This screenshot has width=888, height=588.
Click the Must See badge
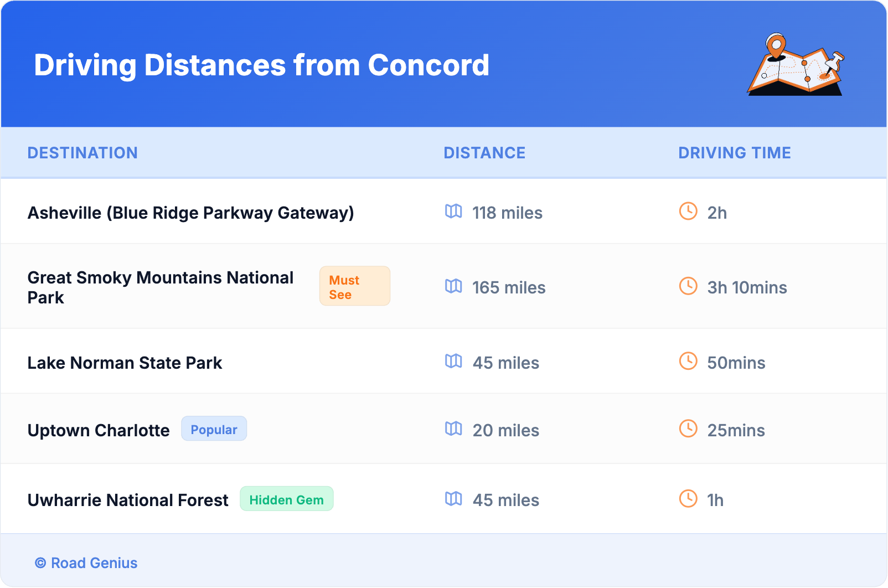[x=354, y=286]
